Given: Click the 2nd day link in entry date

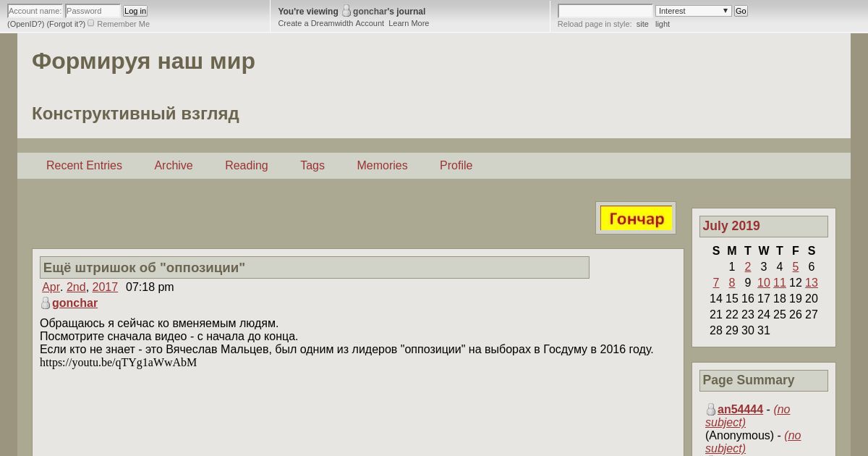Looking at the screenshot, I should (76, 287).
